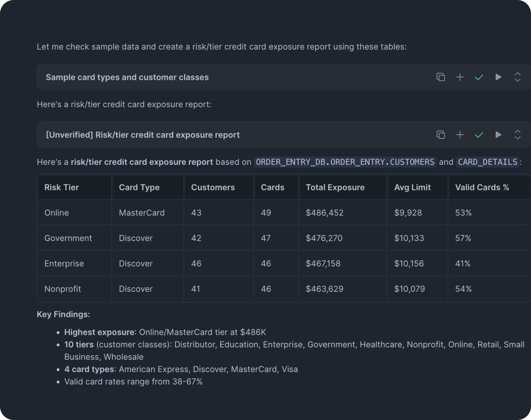531x420 pixels.
Task: Add the Sample card types block via plus icon
Action: coord(460,77)
